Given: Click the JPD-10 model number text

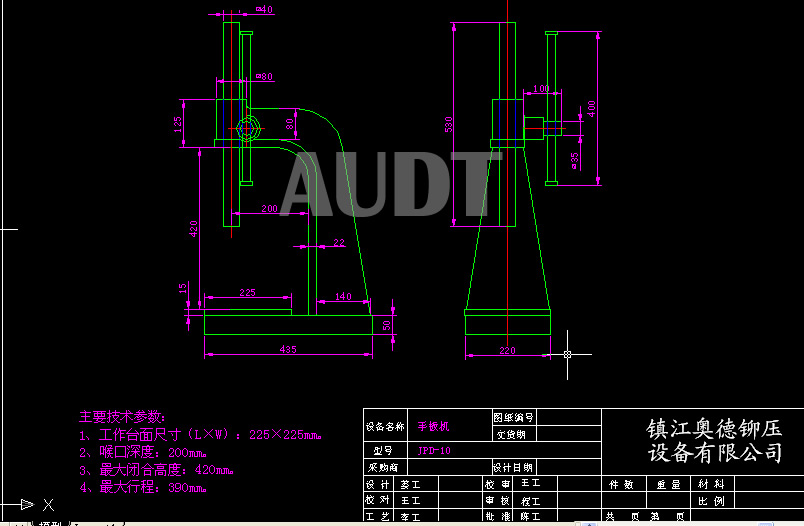Looking at the screenshot, I should tap(433, 451).
